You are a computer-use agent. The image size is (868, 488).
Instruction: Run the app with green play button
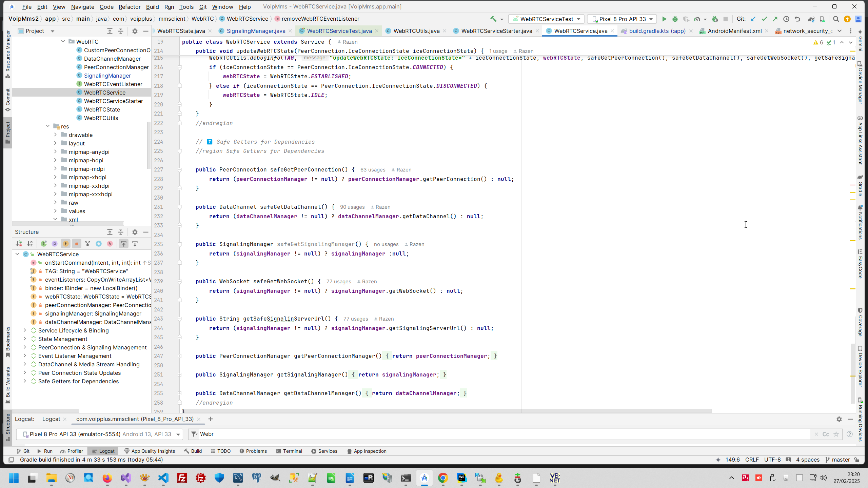(664, 19)
